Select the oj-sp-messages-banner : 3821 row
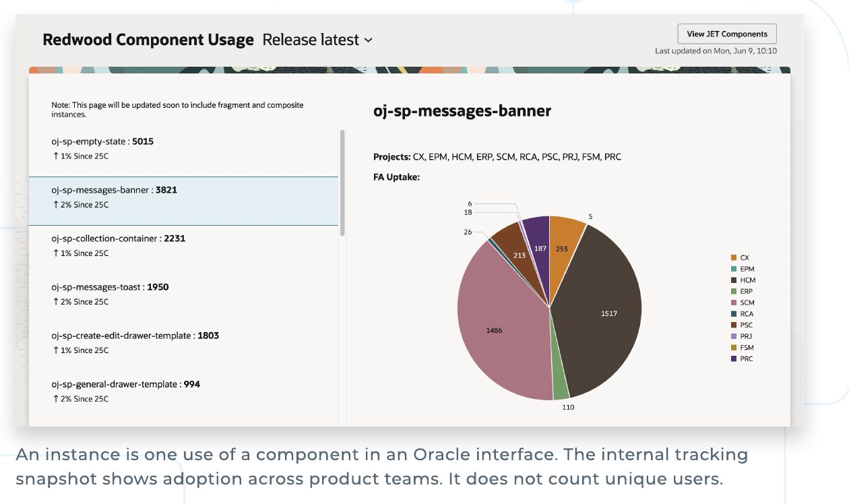This screenshot has width=849, height=504. click(x=183, y=201)
